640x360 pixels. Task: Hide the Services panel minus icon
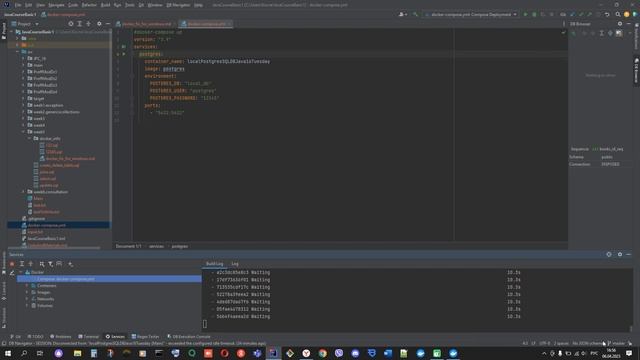(x=629, y=254)
